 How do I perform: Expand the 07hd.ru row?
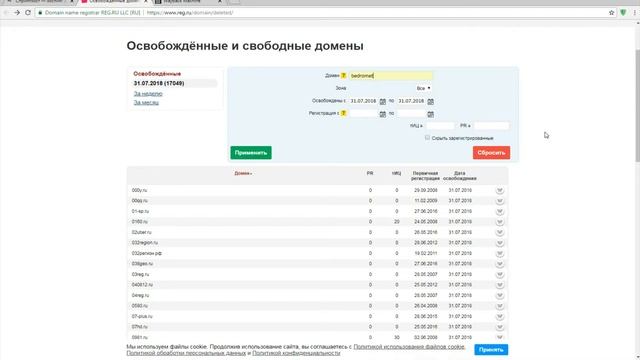click(x=500, y=327)
